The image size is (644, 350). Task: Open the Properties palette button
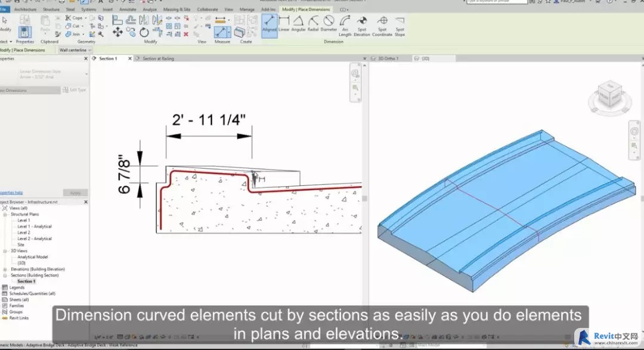click(24, 32)
